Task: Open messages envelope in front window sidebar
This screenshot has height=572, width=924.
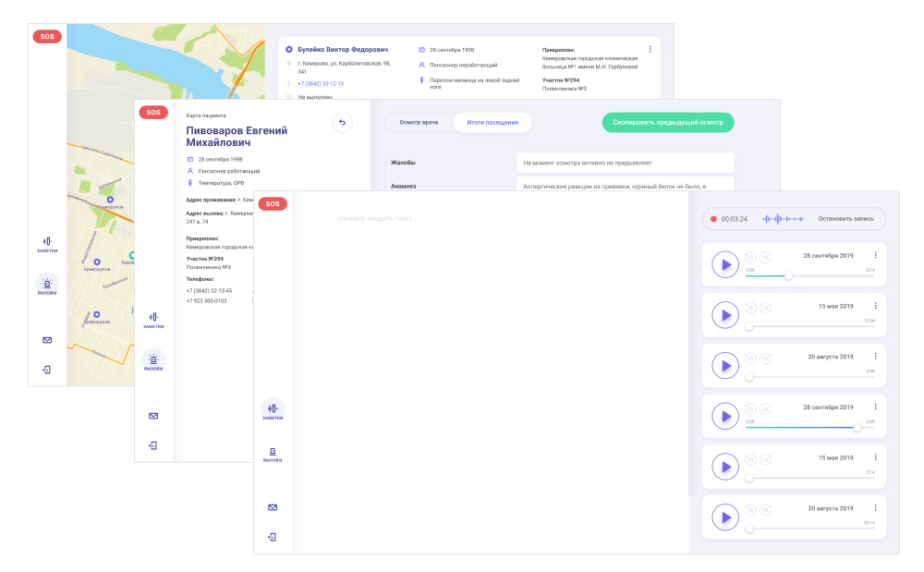Action: click(x=273, y=507)
